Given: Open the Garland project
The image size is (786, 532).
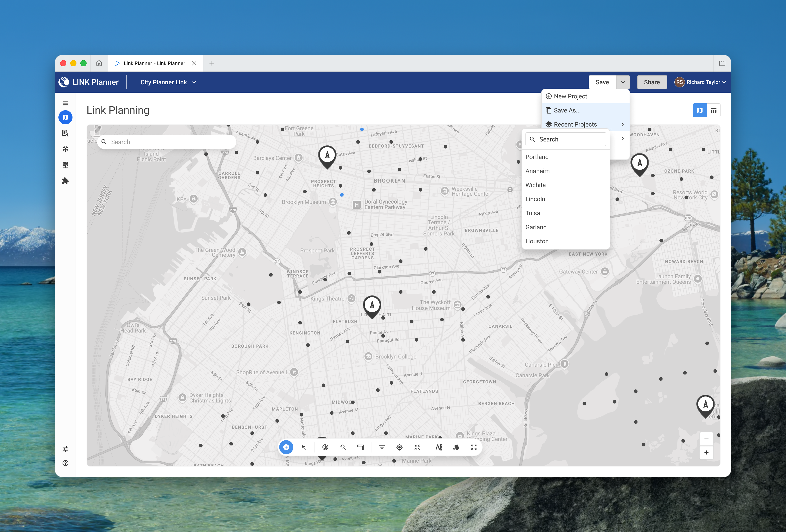Looking at the screenshot, I should pos(566,227).
